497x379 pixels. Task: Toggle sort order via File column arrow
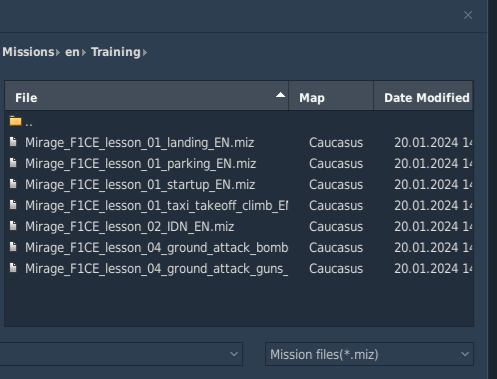tap(280, 95)
